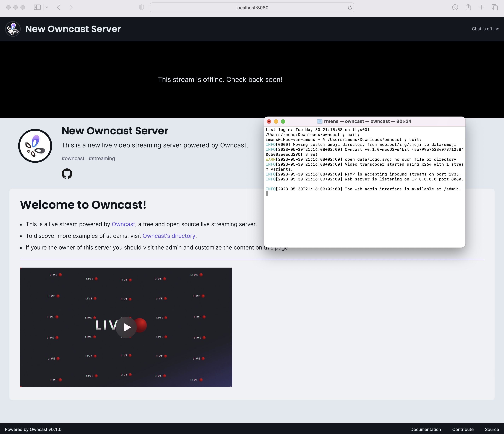Screen dimensions: 504x434
Task: Open Documentation from the footer
Action: 425,429
